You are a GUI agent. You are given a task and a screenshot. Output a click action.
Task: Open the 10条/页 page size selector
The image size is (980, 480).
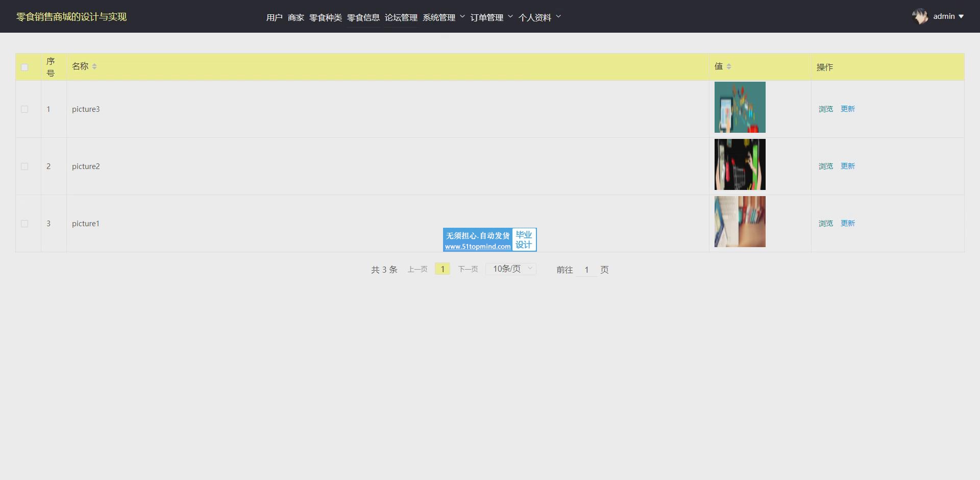click(511, 269)
